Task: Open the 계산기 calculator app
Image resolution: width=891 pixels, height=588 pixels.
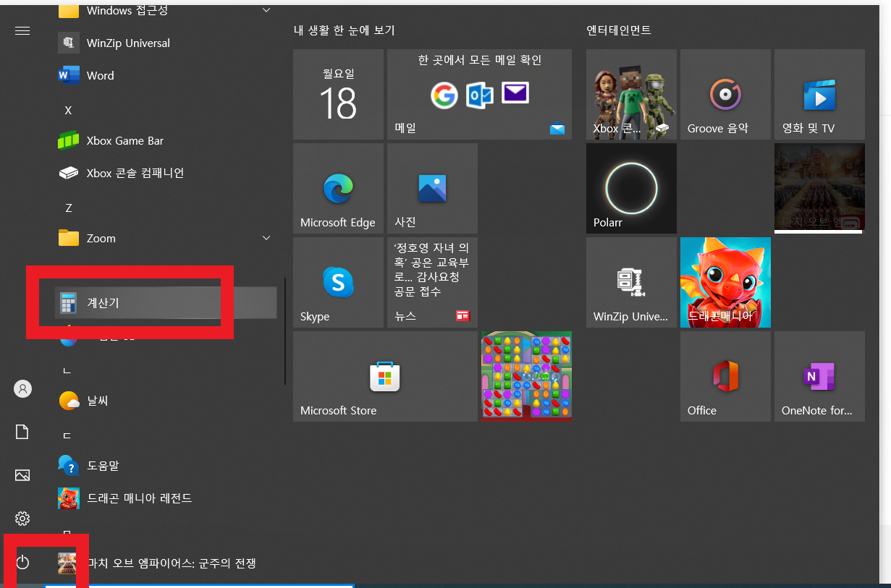Action: (x=166, y=302)
